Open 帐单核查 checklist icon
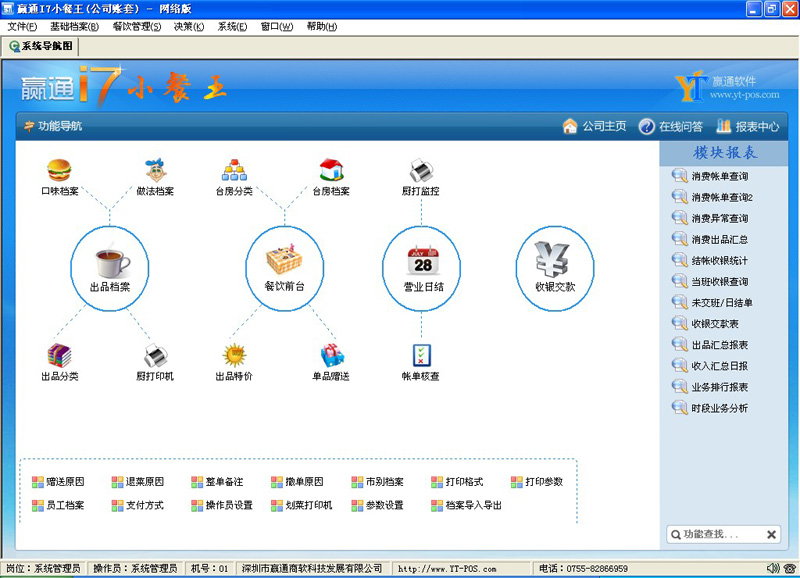800x578 pixels. pyautogui.click(x=421, y=355)
